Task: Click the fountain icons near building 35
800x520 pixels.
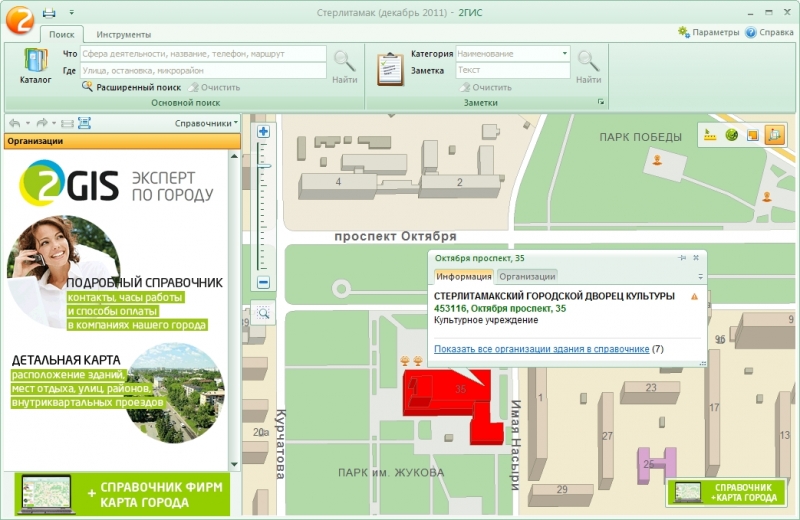Action: 411,361
